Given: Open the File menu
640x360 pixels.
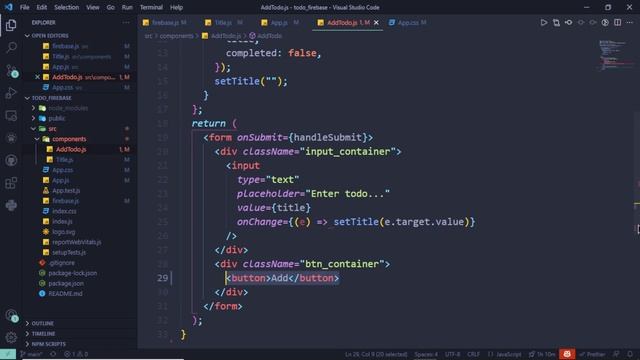Looking at the screenshot, I should click(x=24, y=7).
